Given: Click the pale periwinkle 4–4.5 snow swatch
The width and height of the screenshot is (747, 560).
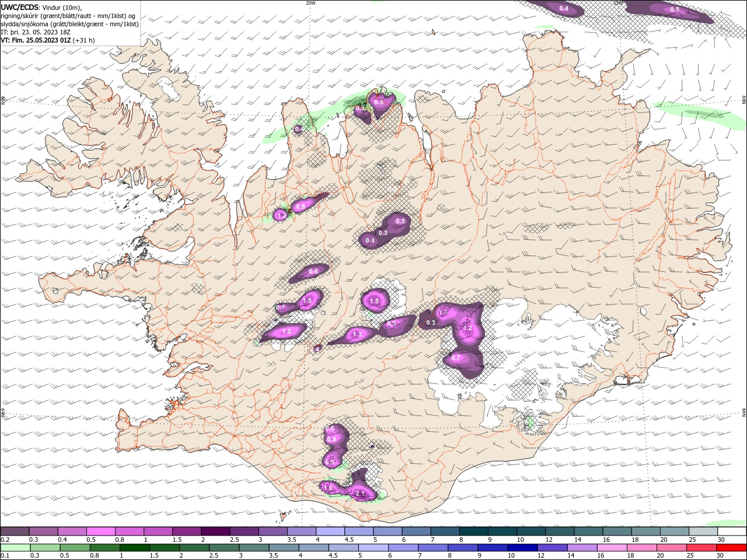Looking at the screenshot, I should coord(330,531).
